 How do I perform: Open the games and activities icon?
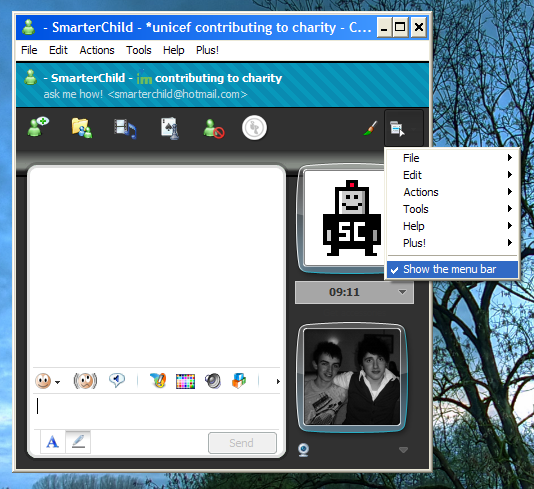(170, 128)
